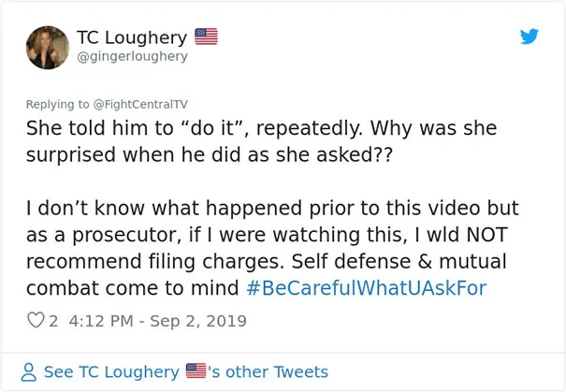
Task: Click the like count number 2
Action: pyautogui.click(x=53, y=321)
